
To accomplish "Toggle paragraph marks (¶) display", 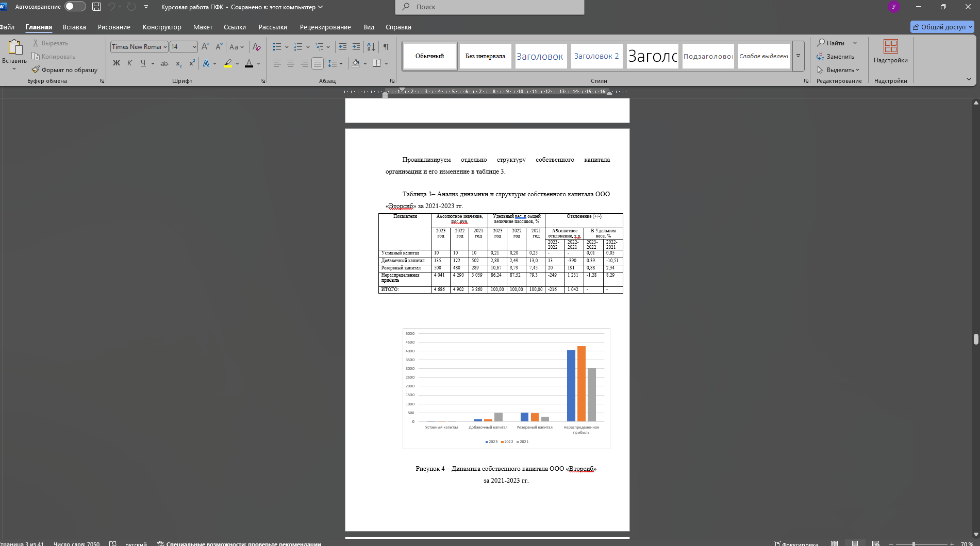I will coord(386,47).
